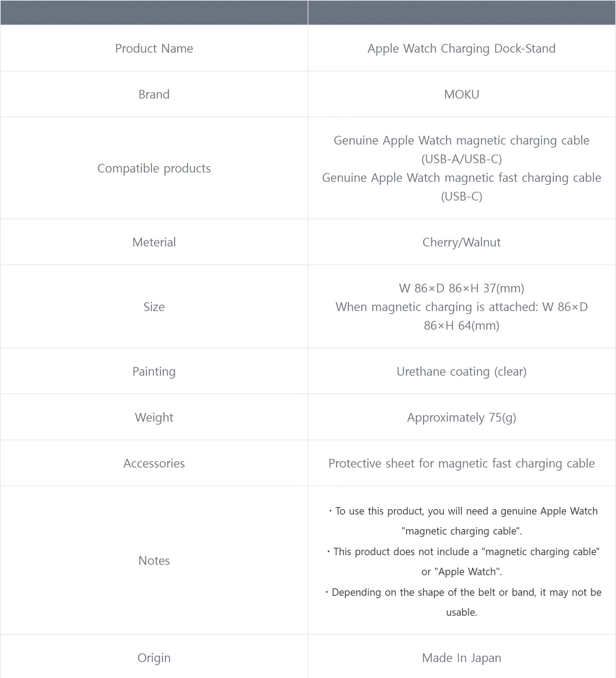Click the Origin row label
This screenshot has height=678, width=616.
click(x=154, y=658)
